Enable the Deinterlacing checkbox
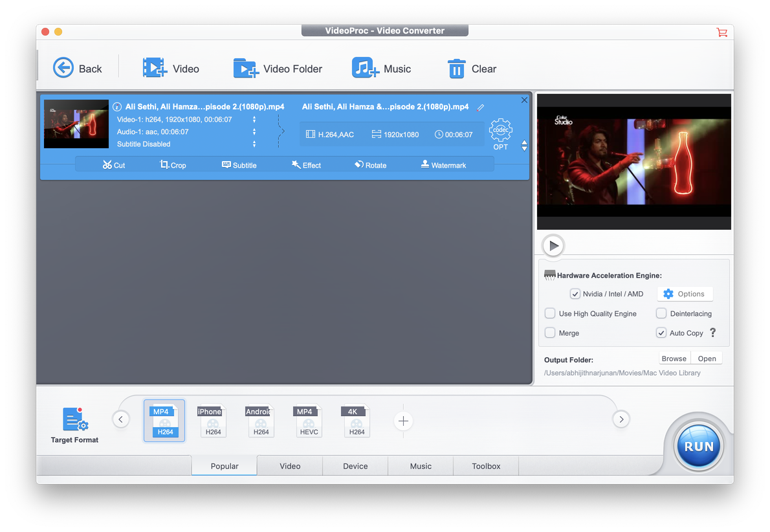The image size is (770, 532). (661, 313)
